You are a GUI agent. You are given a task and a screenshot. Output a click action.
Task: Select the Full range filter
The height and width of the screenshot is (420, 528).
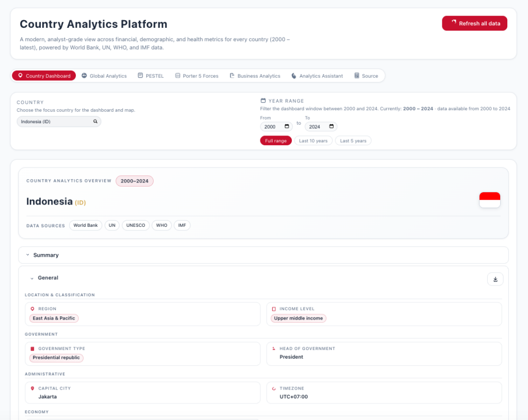coord(275,141)
